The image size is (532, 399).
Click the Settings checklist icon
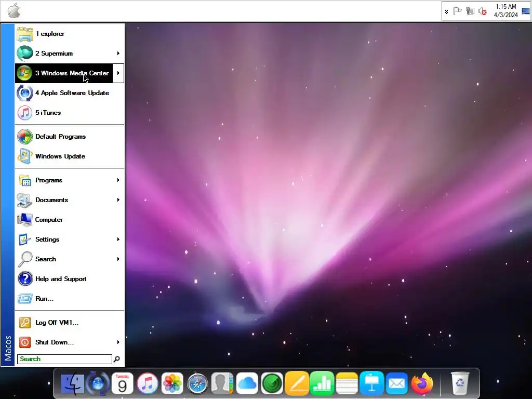[x=25, y=239]
